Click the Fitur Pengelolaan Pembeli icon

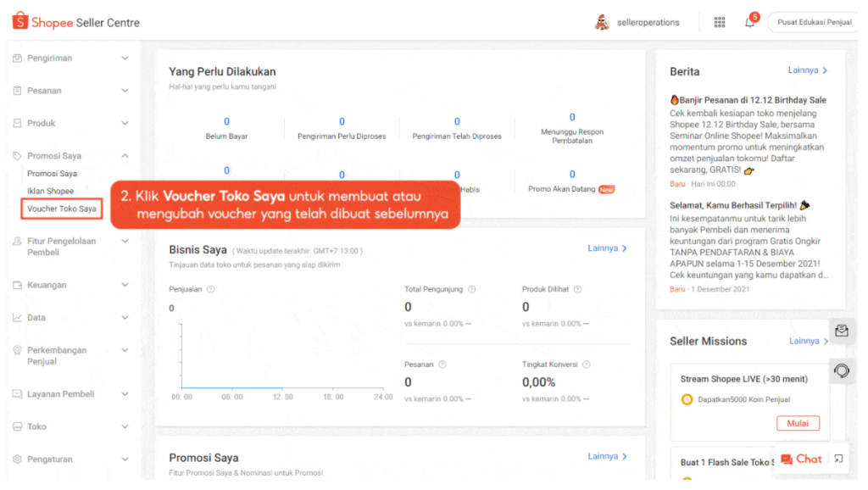17,242
